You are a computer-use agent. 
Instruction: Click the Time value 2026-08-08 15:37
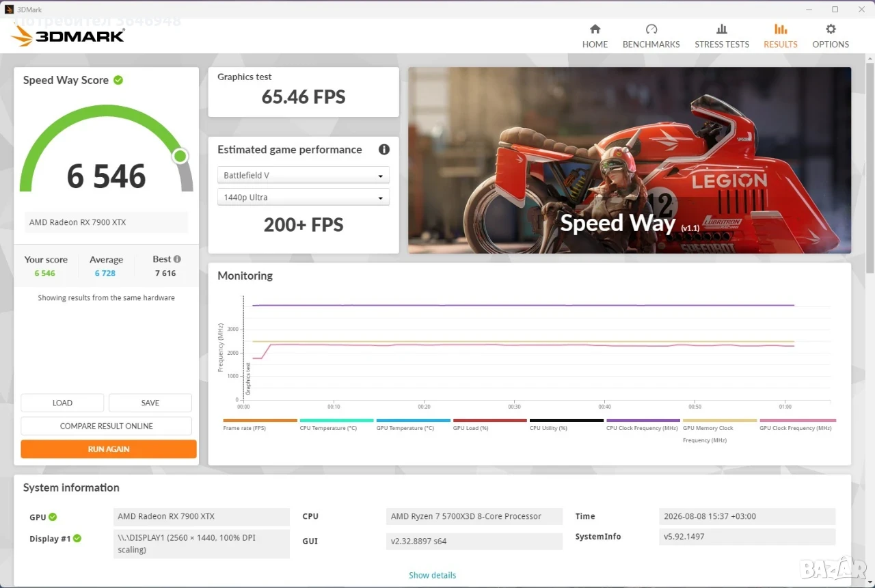pos(748,517)
